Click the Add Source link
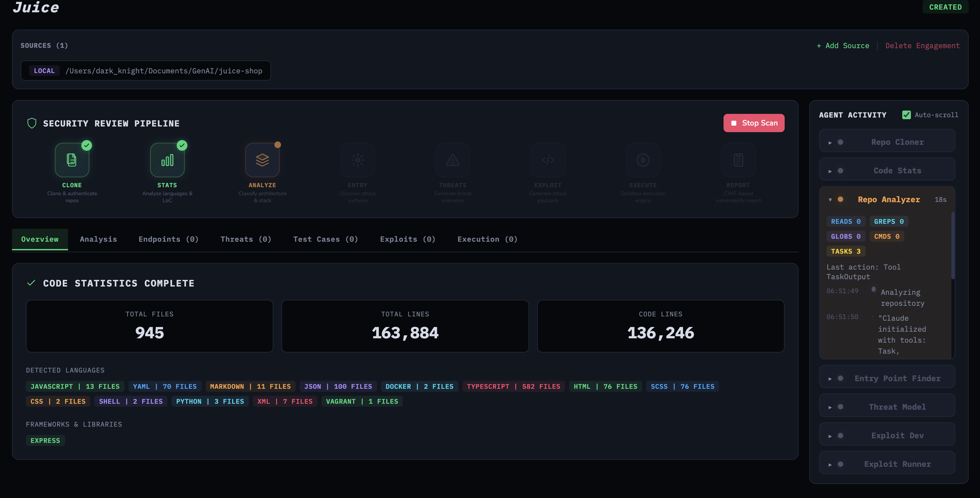980x498 pixels. pos(843,45)
